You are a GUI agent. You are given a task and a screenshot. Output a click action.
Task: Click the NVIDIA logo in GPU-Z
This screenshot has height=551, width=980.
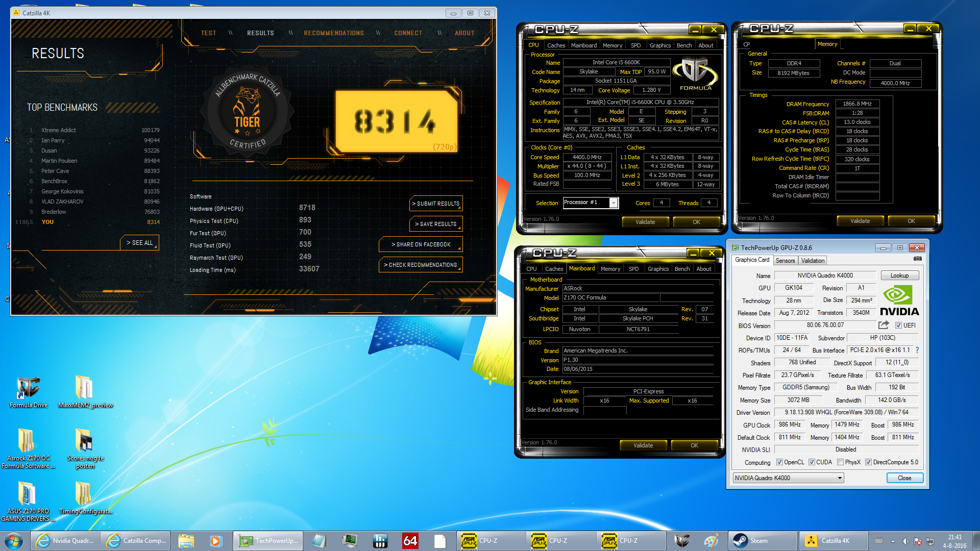tap(899, 301)
